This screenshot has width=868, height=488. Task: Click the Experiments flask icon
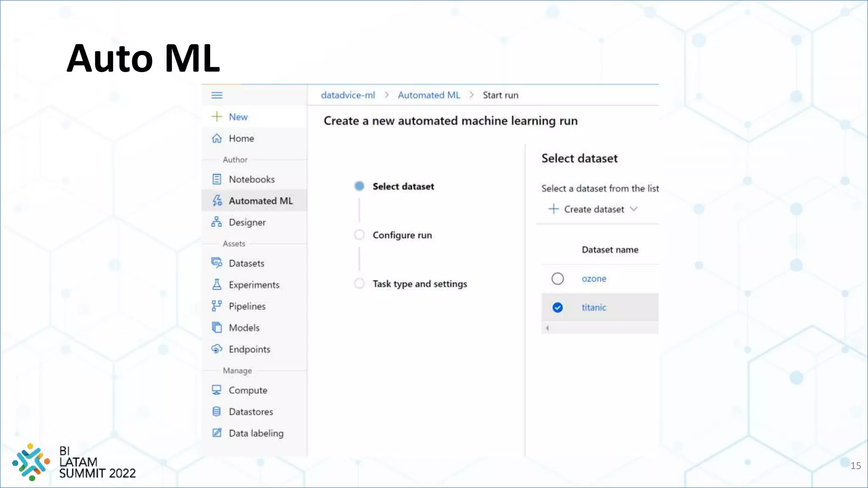click(x=217, y=285)
